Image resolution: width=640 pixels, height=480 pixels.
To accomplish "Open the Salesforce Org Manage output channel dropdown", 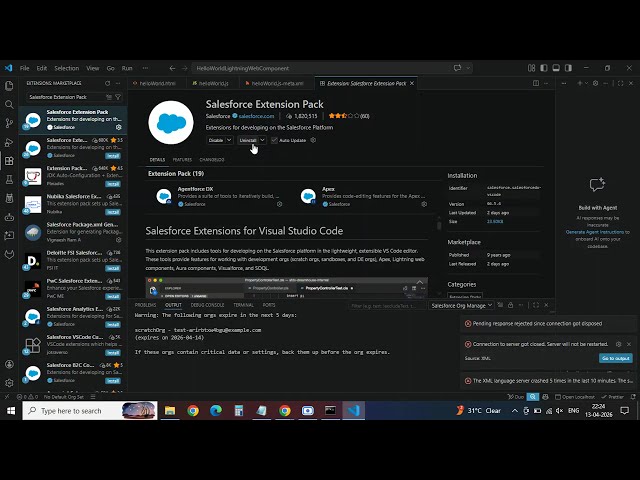I will pos(461,305).
